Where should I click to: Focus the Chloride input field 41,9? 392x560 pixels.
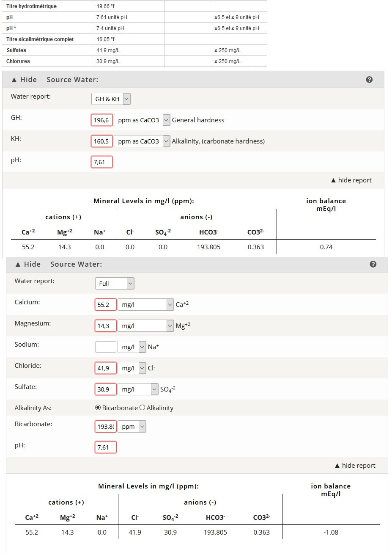(x=106, y=368)
